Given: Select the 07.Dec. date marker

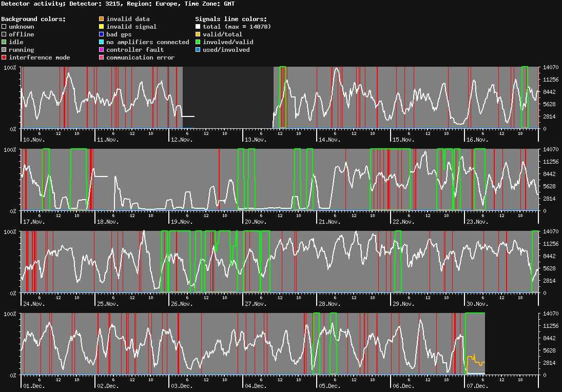Looking at the screenshot, I should click(477, 386).
